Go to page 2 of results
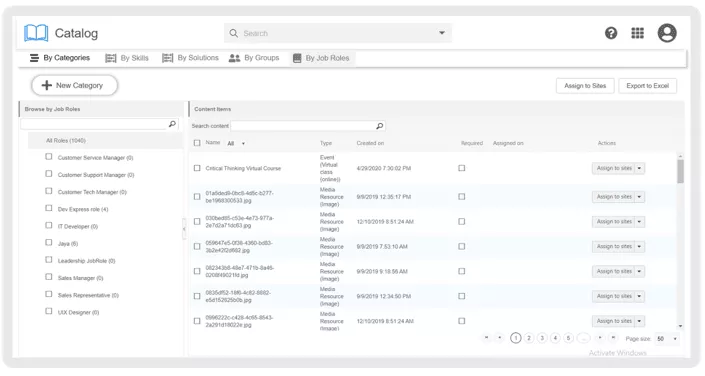Viewport: 705px width, 376px height. [x=529, y=338]
